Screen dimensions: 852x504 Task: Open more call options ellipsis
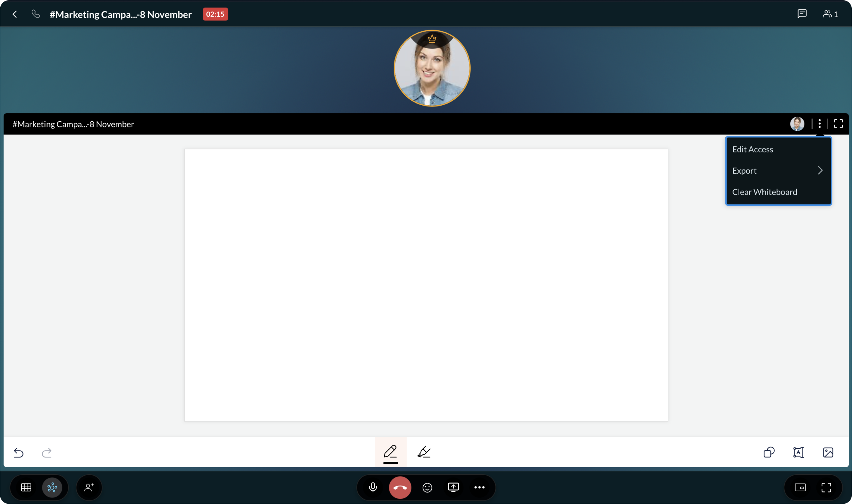[479, 487]
